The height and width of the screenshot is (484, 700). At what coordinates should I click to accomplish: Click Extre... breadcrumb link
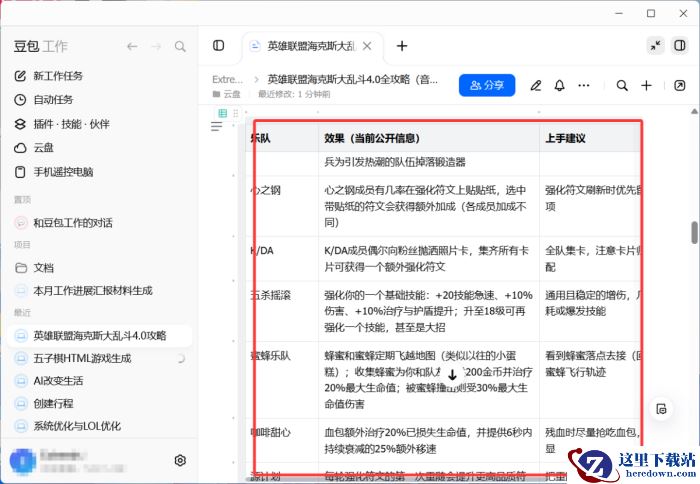click(x=228, y=79)
